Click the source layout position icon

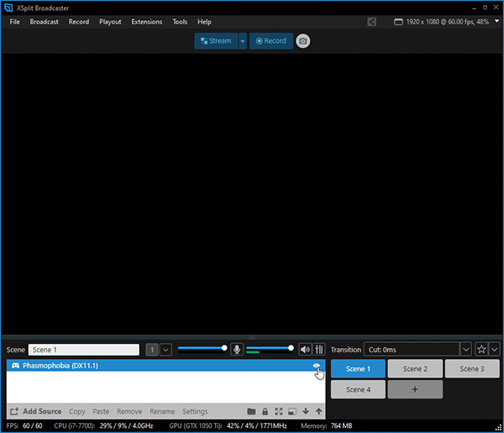(292, 411)
